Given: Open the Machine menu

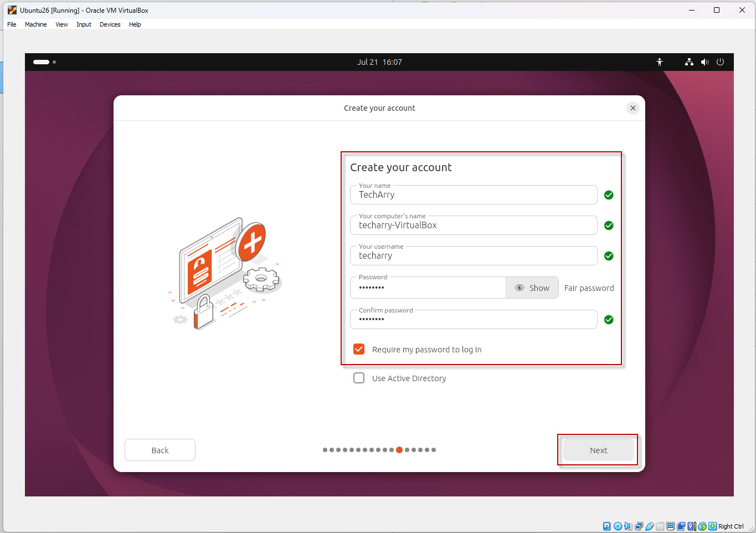Looking at the screenshot, I should click(x=35, y=24).
